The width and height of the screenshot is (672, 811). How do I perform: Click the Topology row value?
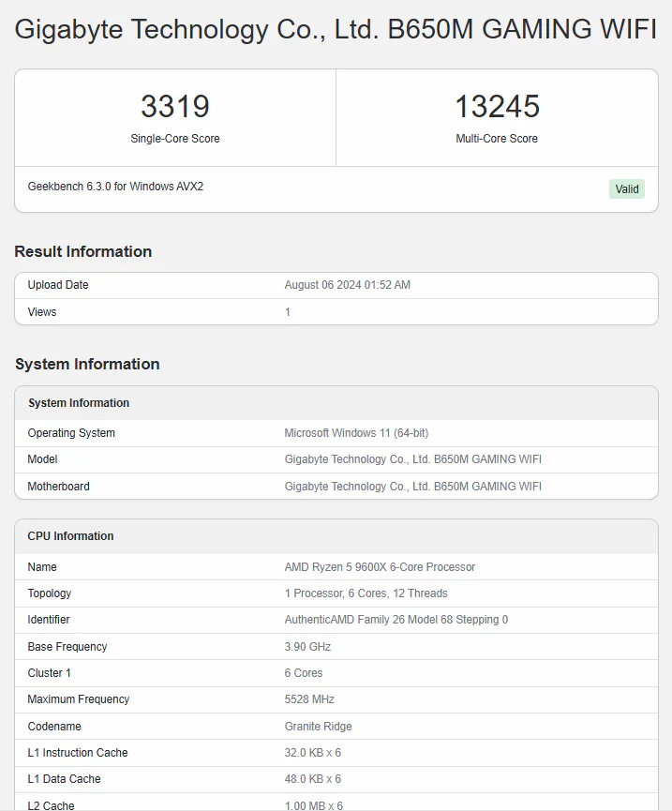point(366,593)
